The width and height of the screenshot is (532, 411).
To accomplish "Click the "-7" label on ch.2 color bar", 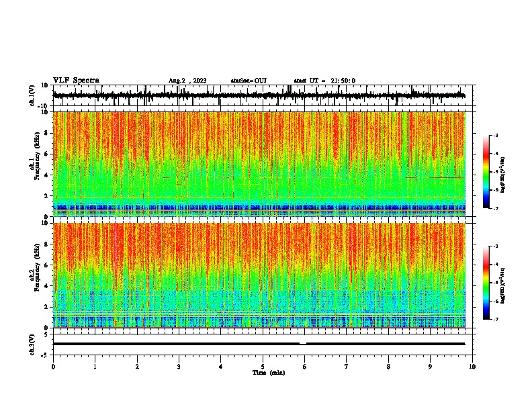I will 495,319.
